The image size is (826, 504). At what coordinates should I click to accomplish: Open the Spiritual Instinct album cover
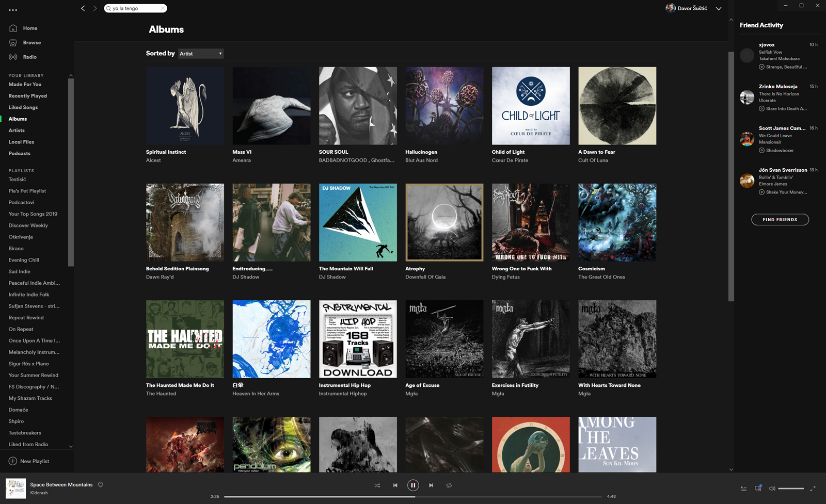(185, 106)
